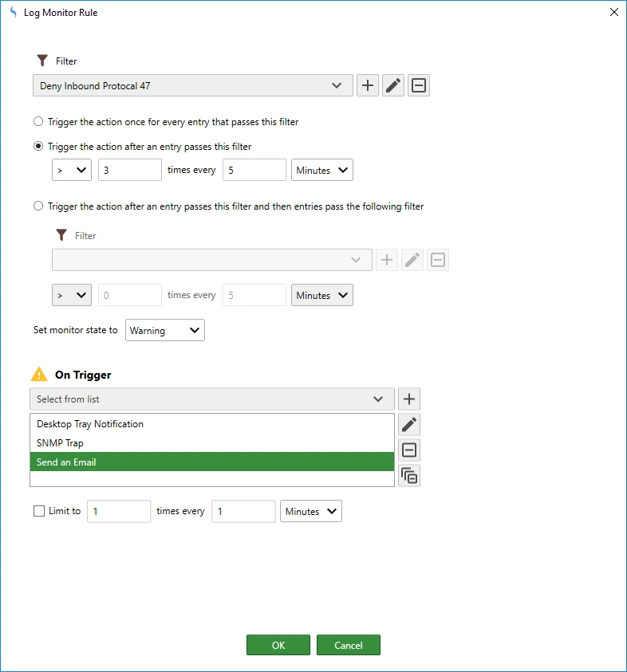Edit the Deny Inbound Protocal 47 filter
The width and height of the screenshot is (627, 672).
click(x=393, y=86)
